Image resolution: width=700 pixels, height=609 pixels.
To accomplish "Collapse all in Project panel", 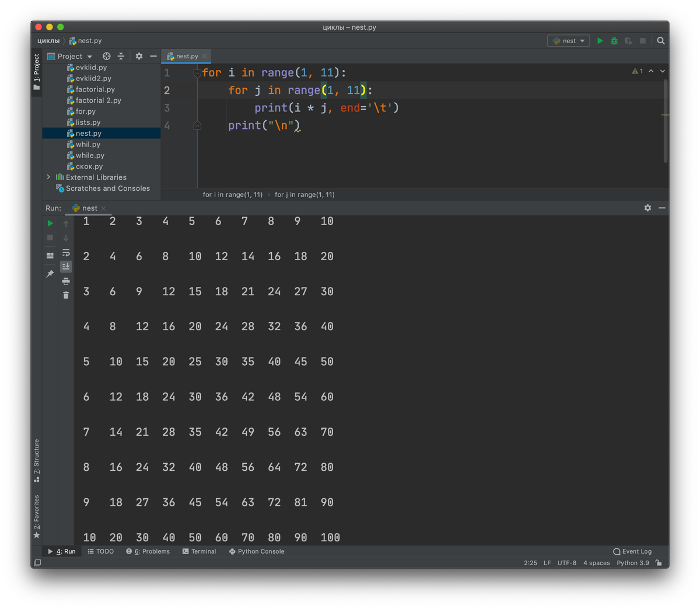I will click(121, 57).
